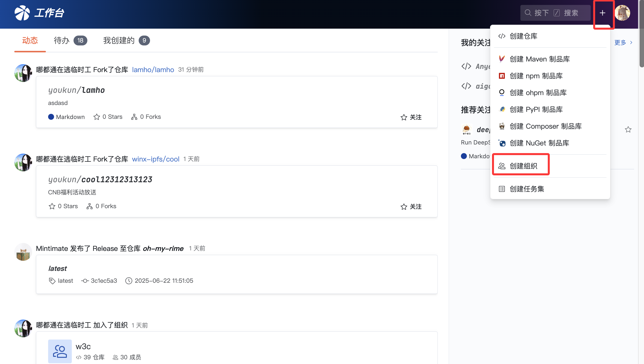Open the lamho/lamho repository link
This screenshot has height=364, width=644.
[x=153, y=70]
